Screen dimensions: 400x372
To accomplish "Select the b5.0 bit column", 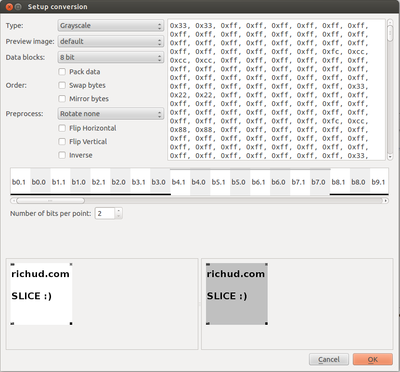I will tap(239, 182).
